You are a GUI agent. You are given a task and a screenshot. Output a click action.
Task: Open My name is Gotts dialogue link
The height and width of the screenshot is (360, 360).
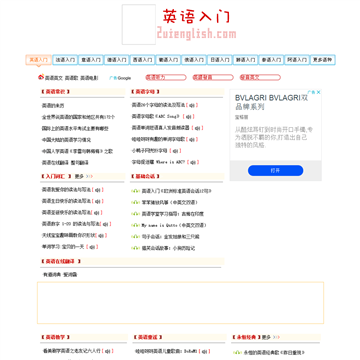point(174,225)
